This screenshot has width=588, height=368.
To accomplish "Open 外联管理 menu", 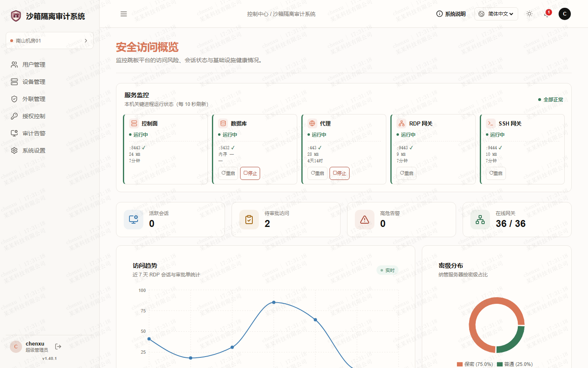I will (49, 99).
